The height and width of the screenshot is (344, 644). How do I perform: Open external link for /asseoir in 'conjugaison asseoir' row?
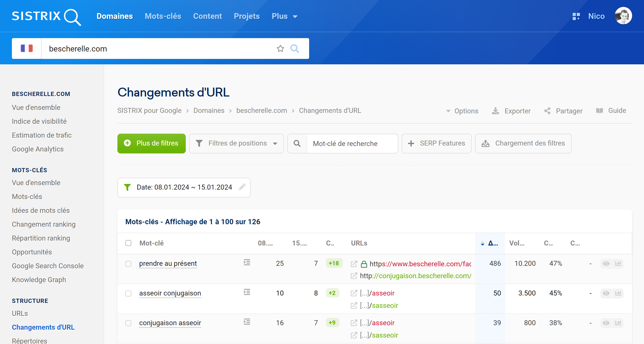point(354,323)
